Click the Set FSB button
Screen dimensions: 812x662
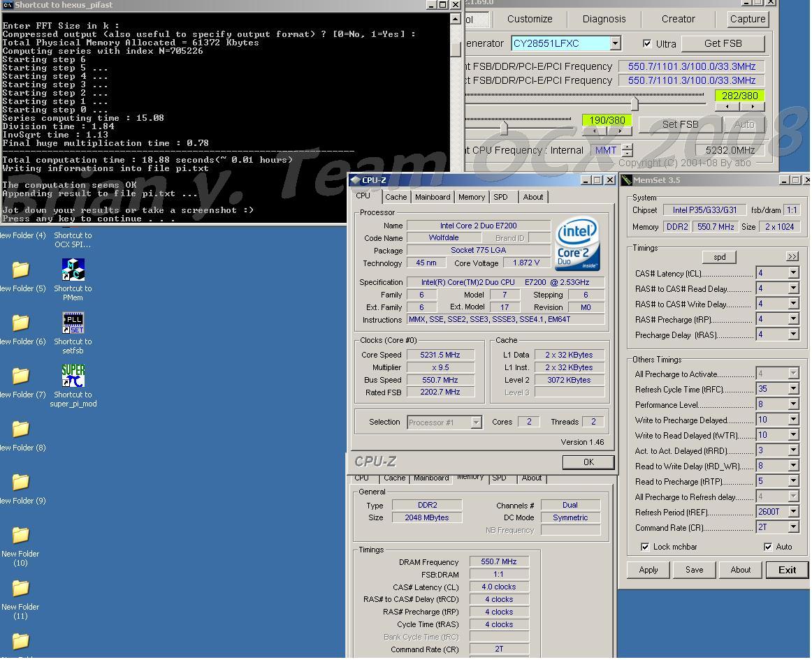click(x=680, y=124)
